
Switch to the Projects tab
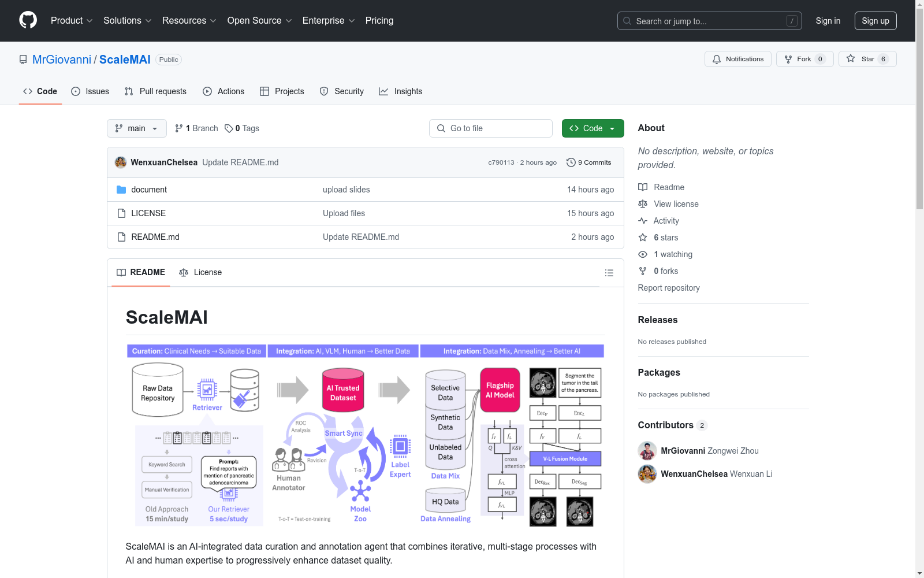pos(282,91)
